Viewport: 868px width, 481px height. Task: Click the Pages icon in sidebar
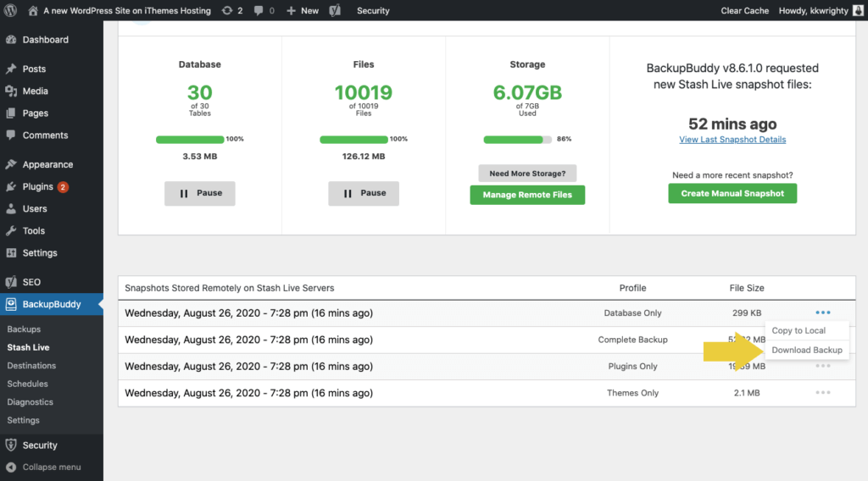pyautogui.click(x=11, y=113)
